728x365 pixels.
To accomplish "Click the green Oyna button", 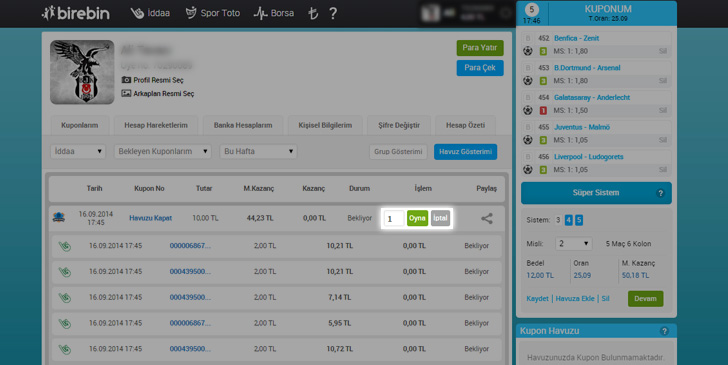I will pos(417,218).
